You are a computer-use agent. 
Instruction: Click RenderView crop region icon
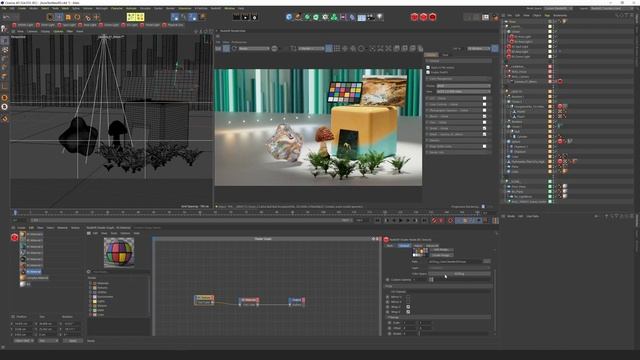click(293, 49)
